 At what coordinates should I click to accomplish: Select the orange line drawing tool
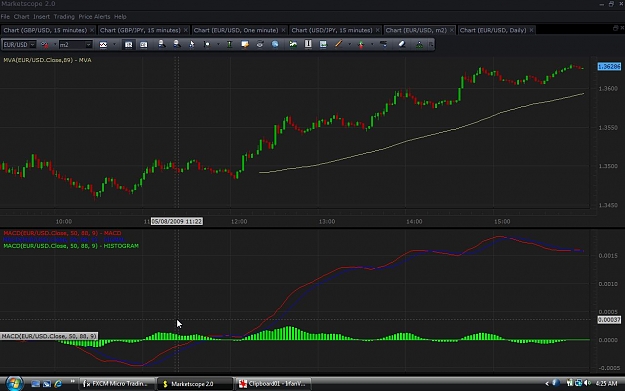pyautogui.click(x=338, y=44)
